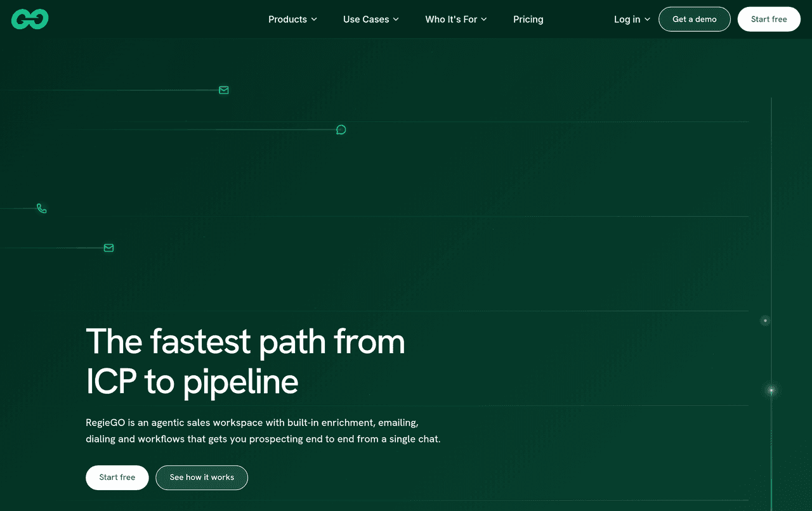The width and height of the screenshot is (812, 511).
Task: Expand the Who It's For chevron
Action: click(x=484, y=20)
